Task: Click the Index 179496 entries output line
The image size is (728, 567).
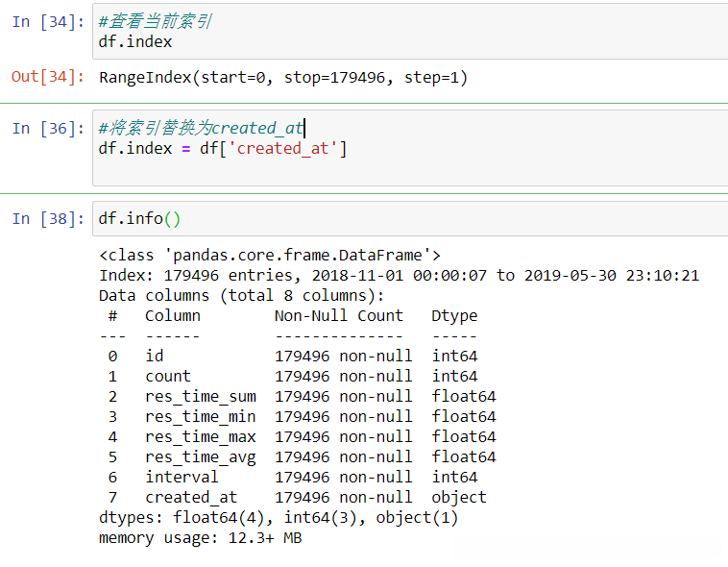Action: click(x=399, y=275)
